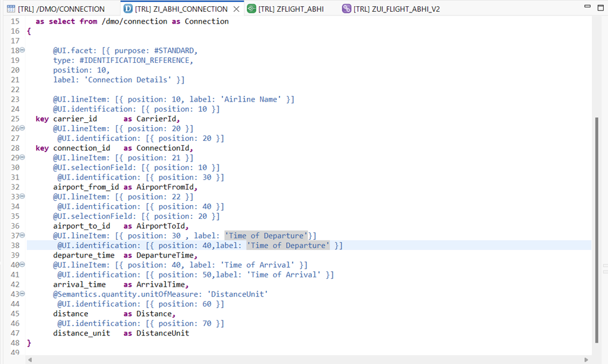Switch to the /DMO/CONNECTION editor tab
The height and width of the screenshot is (364, 608).
click(61, 9)
